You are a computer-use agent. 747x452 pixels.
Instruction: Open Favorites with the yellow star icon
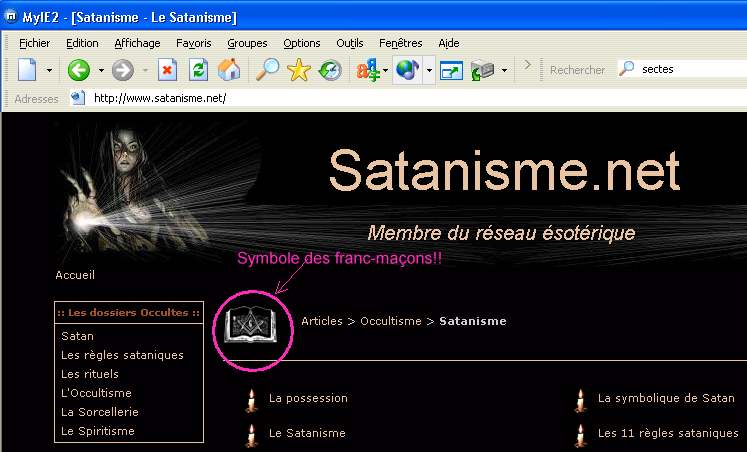point(299,70)
